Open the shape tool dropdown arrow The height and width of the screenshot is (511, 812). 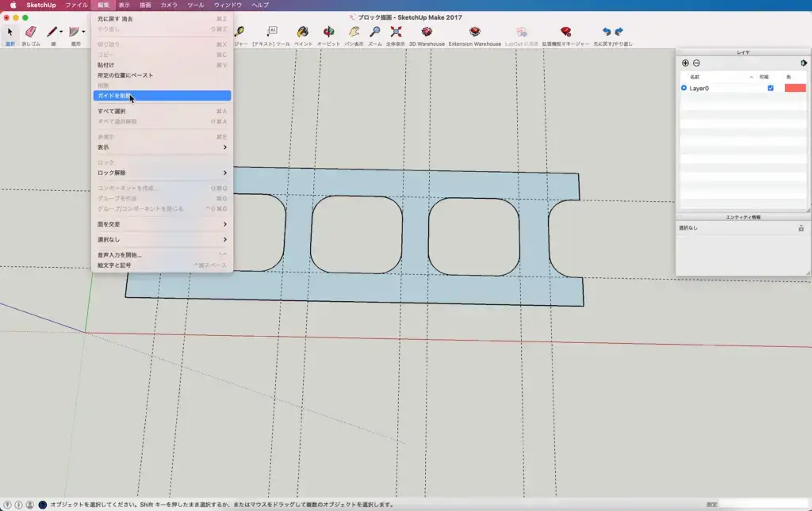83,32
